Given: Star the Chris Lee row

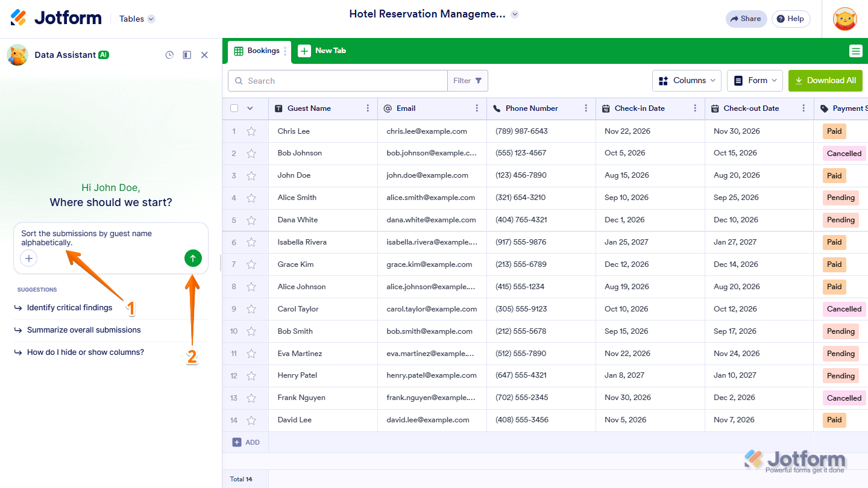Looking at the screenshot, I should tap(251, 131).
